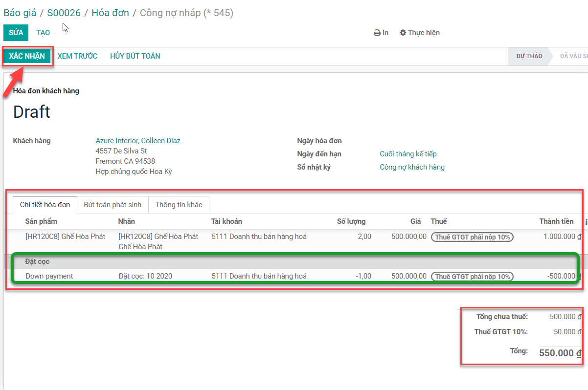588x390 pixels.
Task: Click the Cuối tháng kế tiếp payment term
Action: [408, 154]
